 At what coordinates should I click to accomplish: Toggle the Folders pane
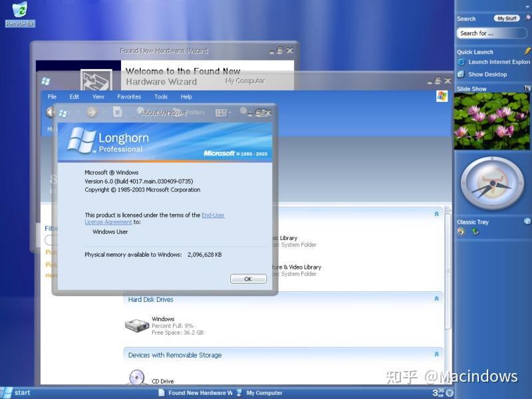point(195,113)
